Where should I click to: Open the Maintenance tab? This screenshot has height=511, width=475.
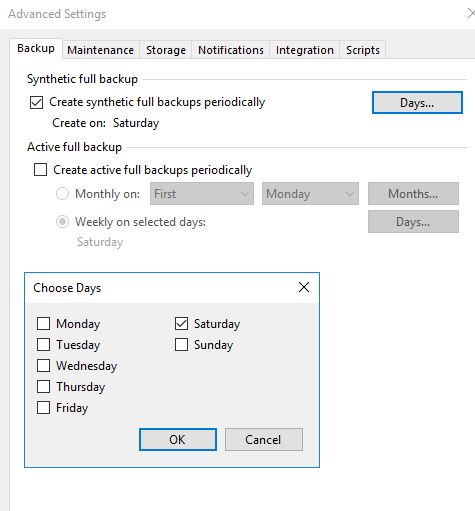pos(100,50)
